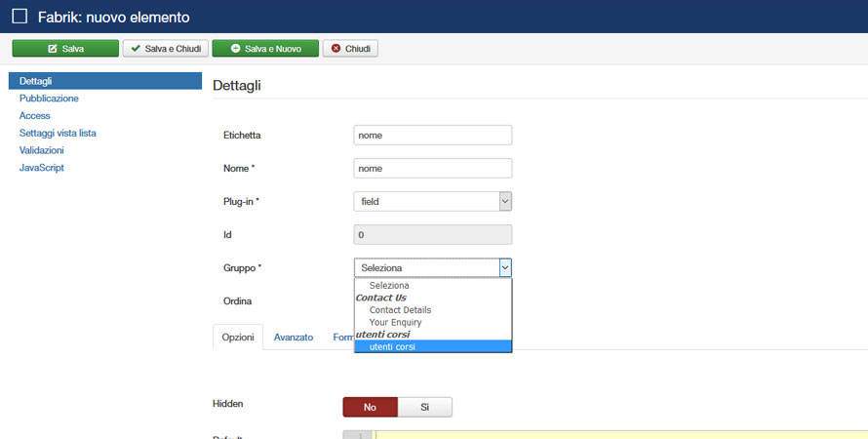Select Dettagli in the sidebar
868x439 pixels.
(x=105, y=81)
